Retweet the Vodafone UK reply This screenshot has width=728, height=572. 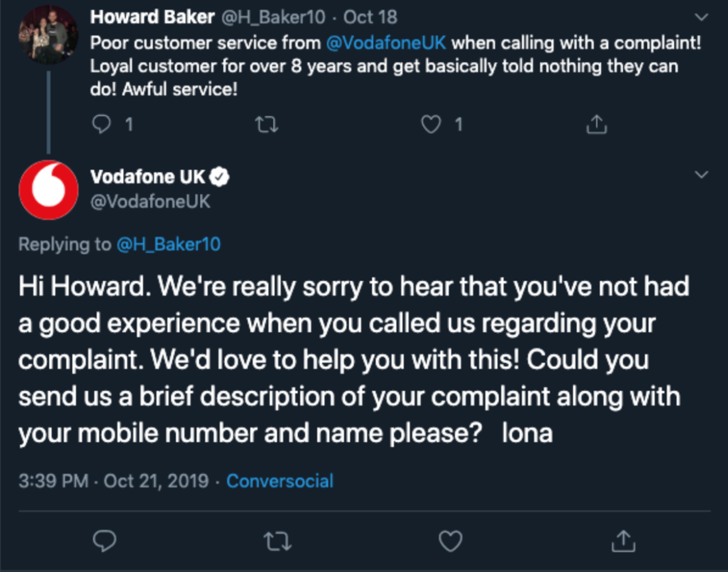(278, 541)
